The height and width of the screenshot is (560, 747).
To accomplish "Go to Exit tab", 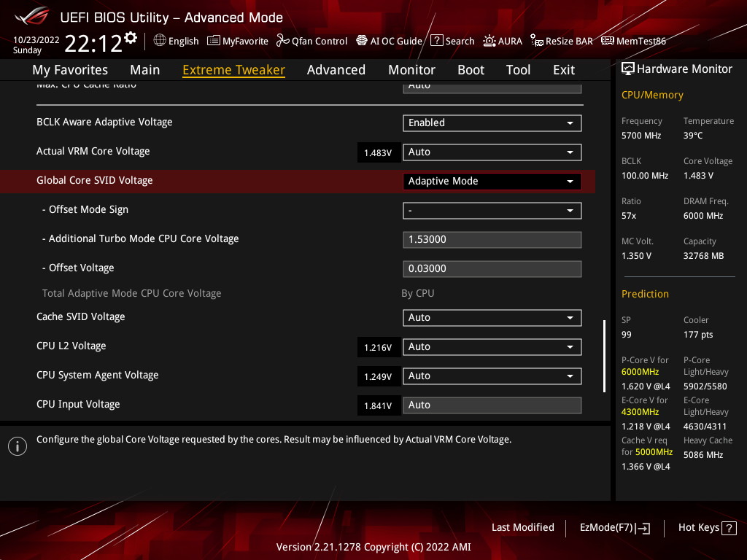I will (564, 70).
